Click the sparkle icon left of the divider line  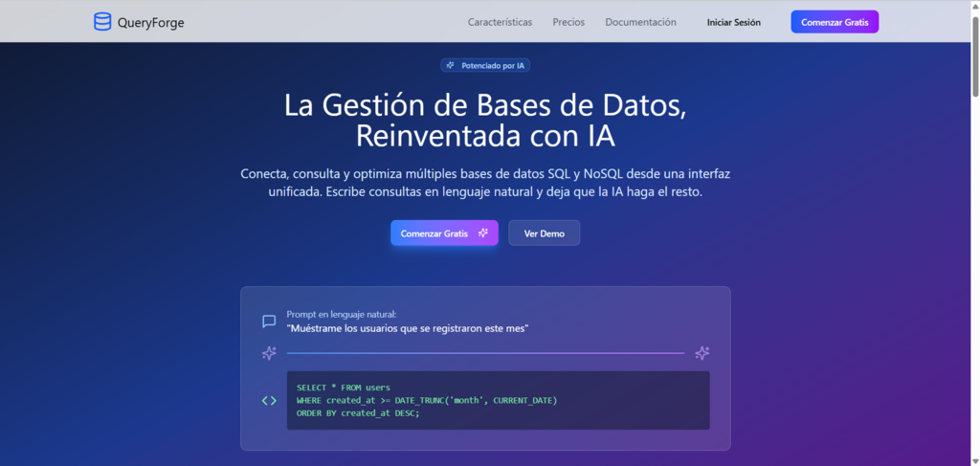point(269,353)
